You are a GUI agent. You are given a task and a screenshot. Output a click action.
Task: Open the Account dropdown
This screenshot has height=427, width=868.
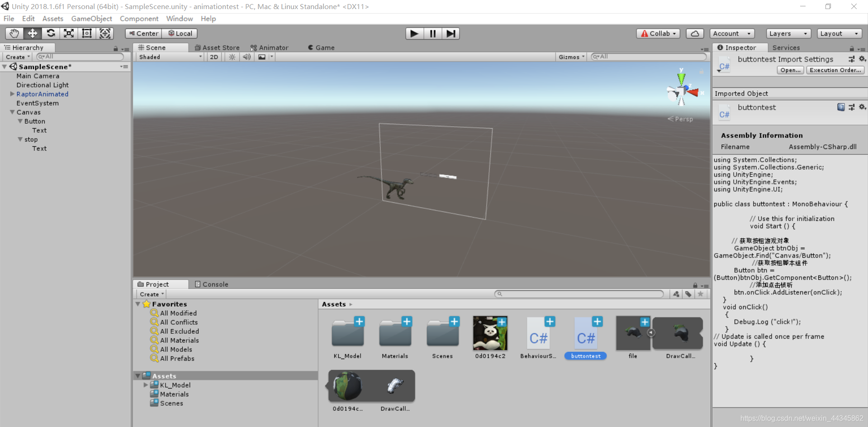click(x=732, y=34)
